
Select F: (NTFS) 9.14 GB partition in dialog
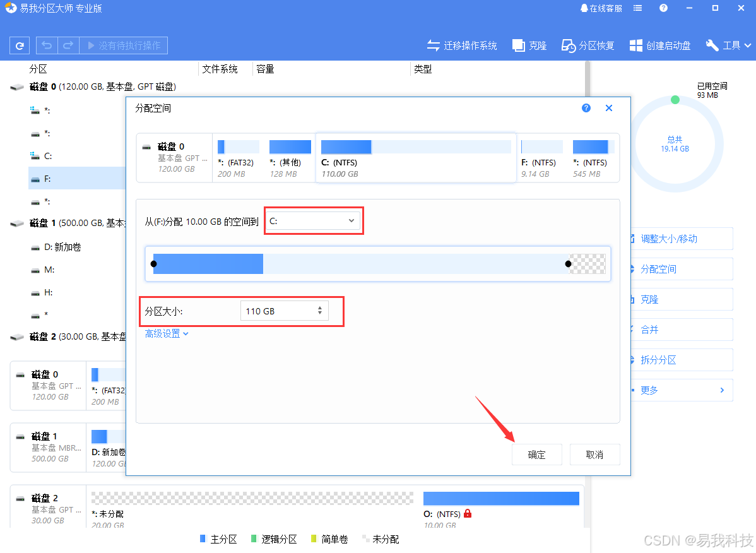click(541, 158)
